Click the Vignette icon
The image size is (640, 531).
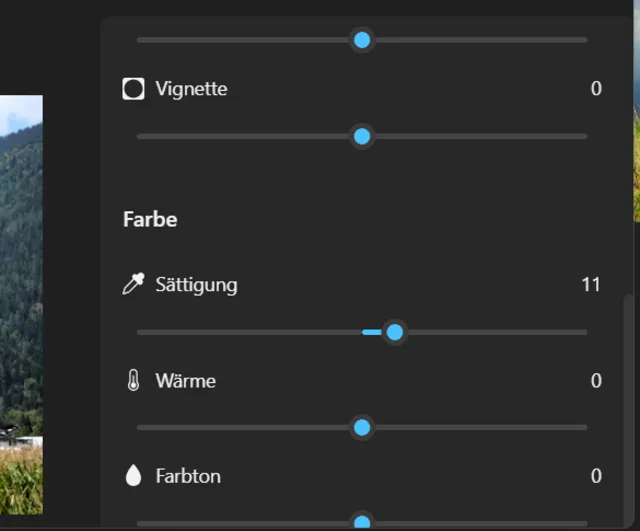[133, 89]
